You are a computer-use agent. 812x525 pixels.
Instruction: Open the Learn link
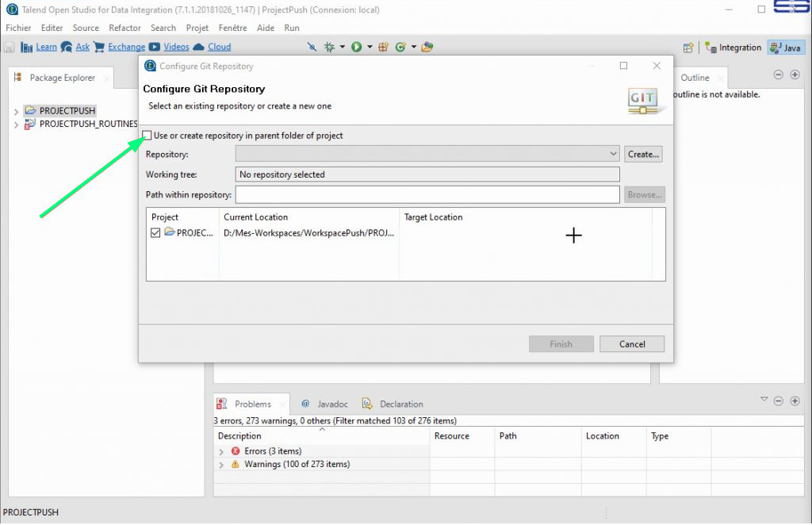tap(46, 47)
